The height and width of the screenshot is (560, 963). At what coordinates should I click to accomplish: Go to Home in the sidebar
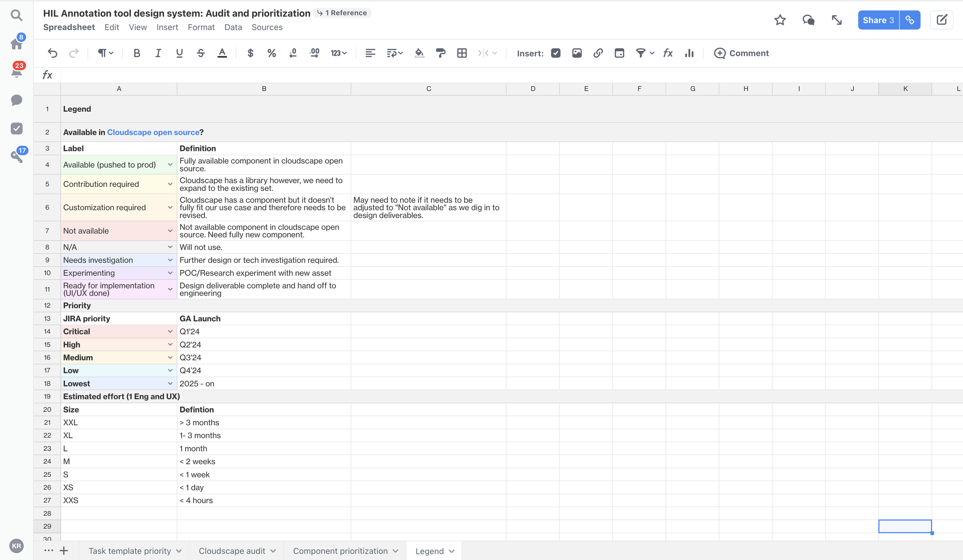(x=16, y=43)
